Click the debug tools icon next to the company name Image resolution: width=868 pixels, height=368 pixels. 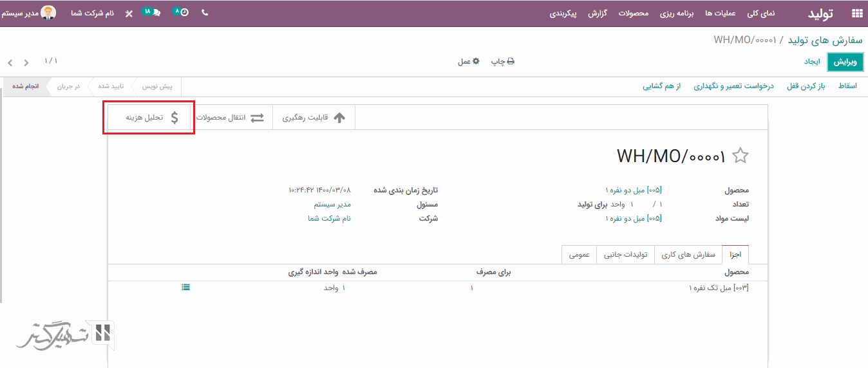point(129,13)
